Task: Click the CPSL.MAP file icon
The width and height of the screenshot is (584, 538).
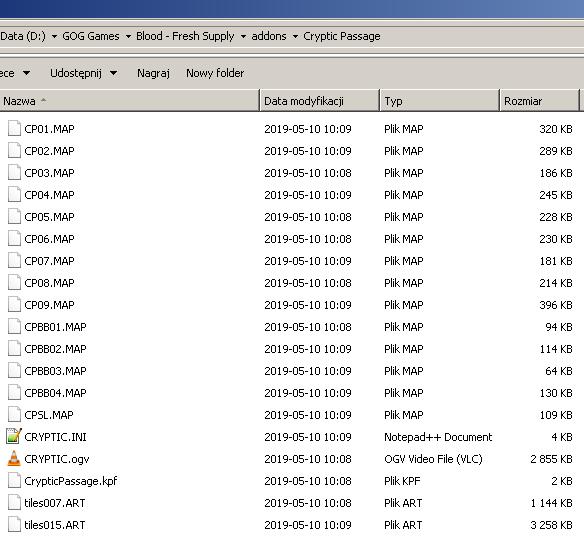Action: (x=14, y=414)
